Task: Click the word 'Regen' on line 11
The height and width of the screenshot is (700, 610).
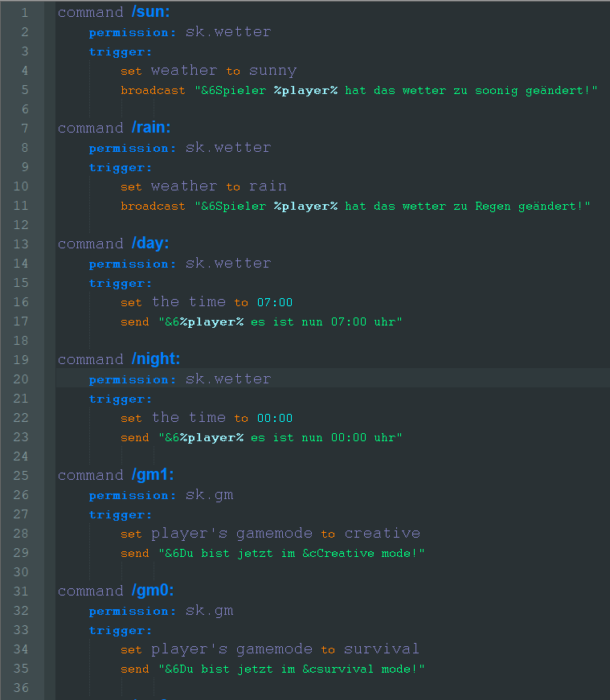Action: click(x=493, y=207)
